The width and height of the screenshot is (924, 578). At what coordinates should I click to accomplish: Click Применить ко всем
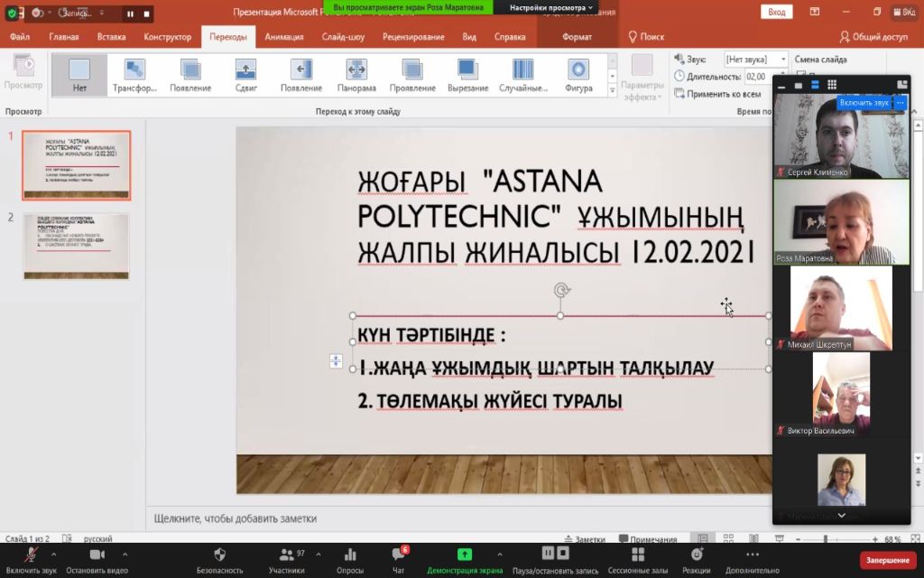(x=717, y=94)
